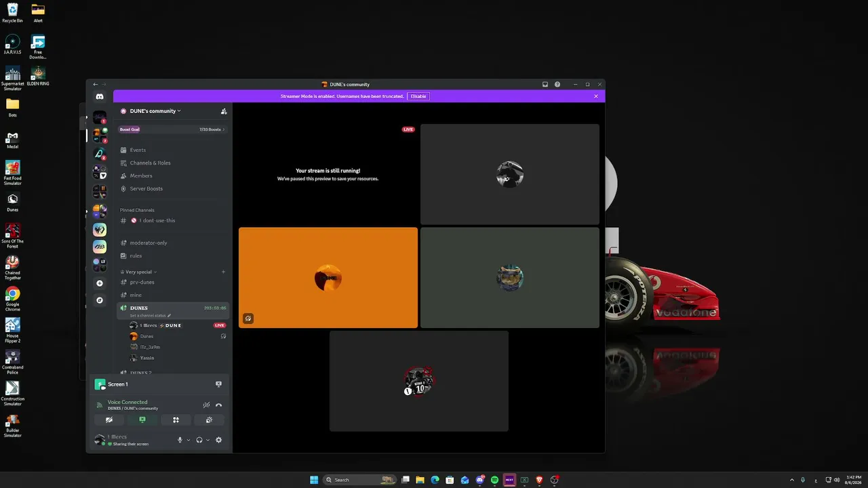This screenshot has width=868, height=488.
Task: Stop streaming via Screen 1 stop icon
Action: tap(218, 384)
